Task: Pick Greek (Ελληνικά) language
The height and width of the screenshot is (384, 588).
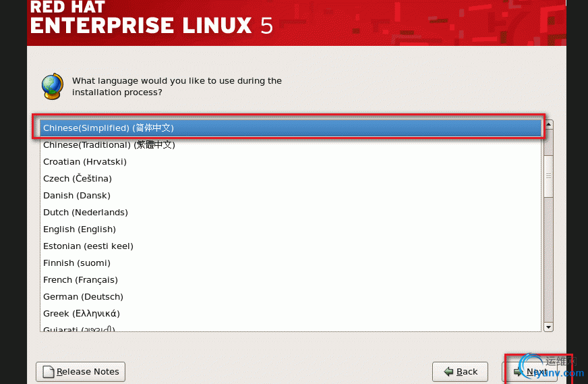Action: point(291,314)
